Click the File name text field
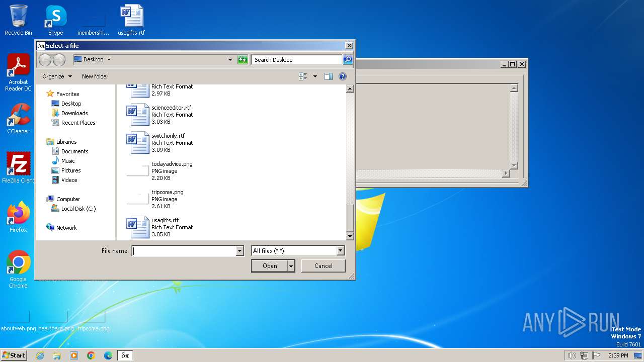 coord(184,251)
